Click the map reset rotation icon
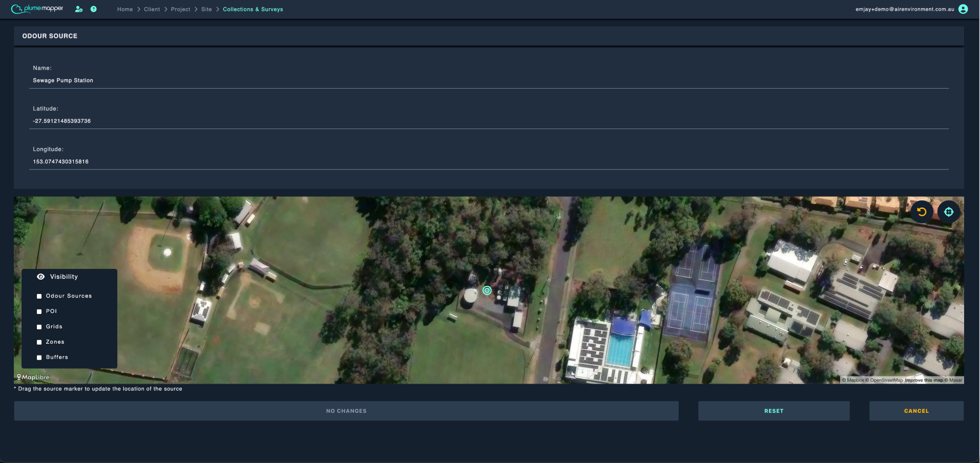 point(922,212)
